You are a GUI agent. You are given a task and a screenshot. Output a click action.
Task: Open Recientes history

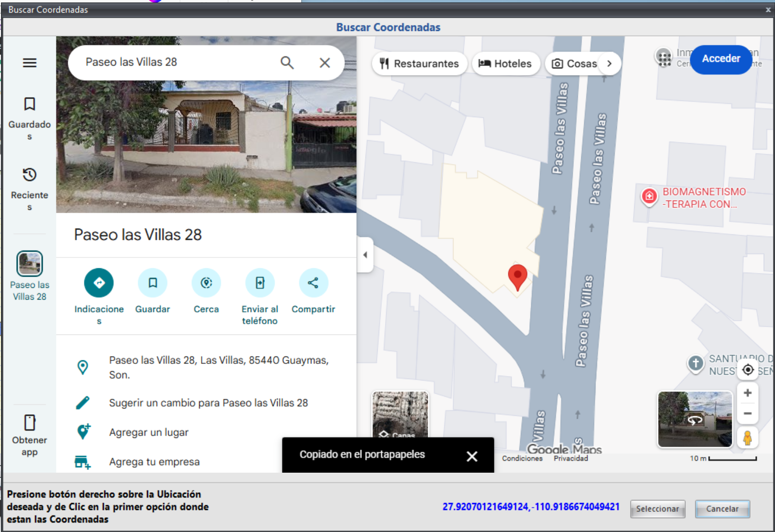tap(29, 189)
